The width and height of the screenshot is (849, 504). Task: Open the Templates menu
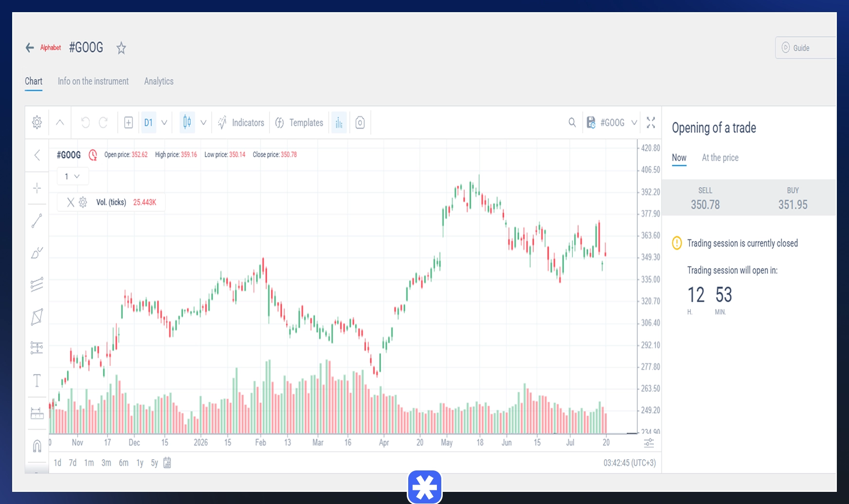coord(299,123)
